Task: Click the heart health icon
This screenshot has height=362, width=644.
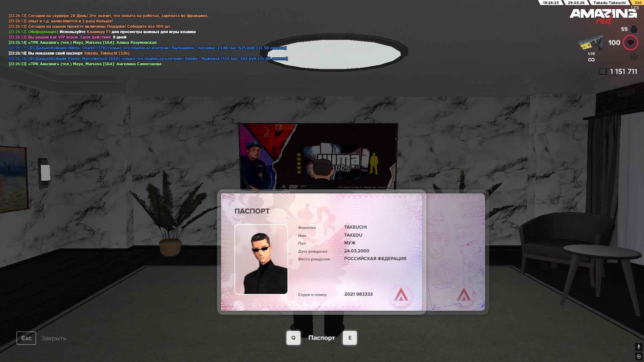Action: 630,43
